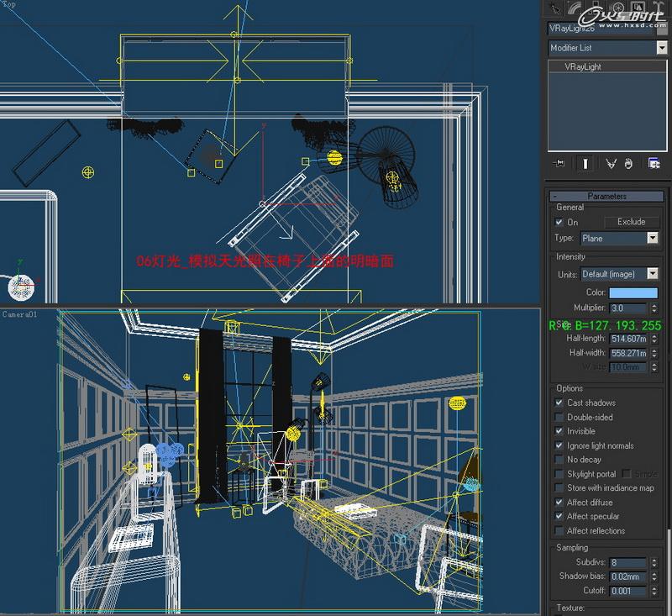Image resolution: width=672 pixels, height=616 pixels.
Task: Toggle the Pin Stack icon
Action: [x=559, y=163]
